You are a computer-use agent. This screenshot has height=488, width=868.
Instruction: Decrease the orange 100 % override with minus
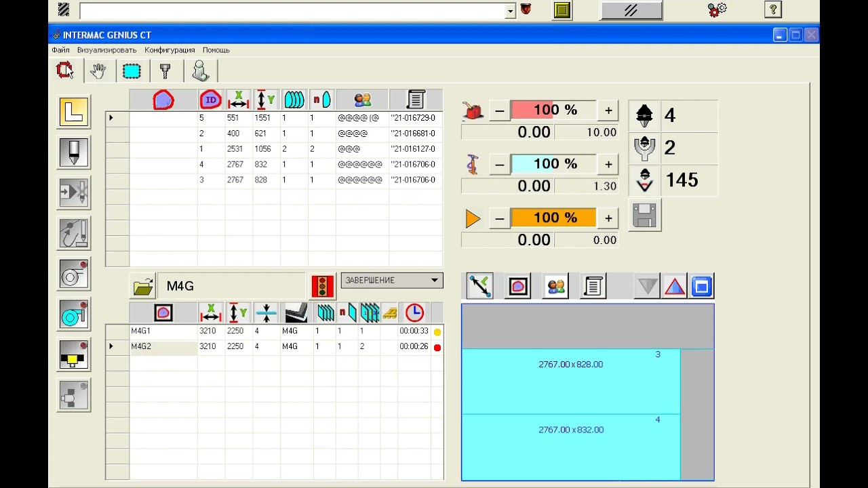pos(500,218)
